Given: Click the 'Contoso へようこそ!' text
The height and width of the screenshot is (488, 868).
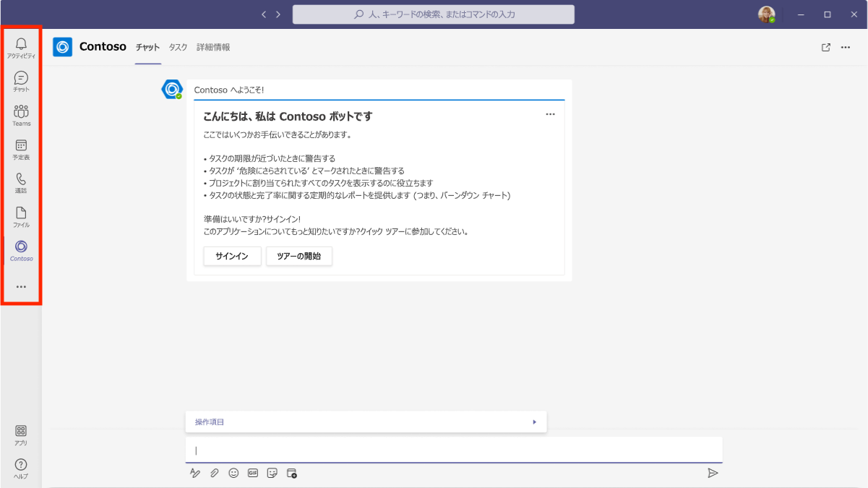Looking at the screenshot, I should click(x=229, y=90).
